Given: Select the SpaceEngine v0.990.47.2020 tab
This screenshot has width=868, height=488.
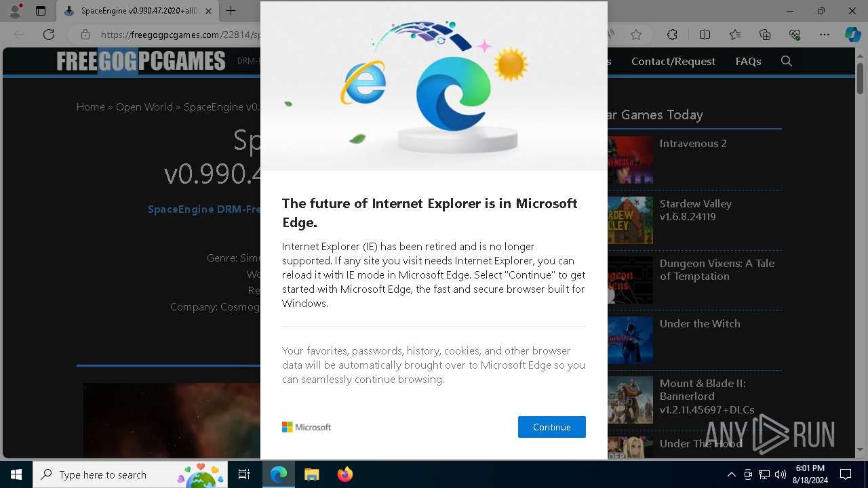Looking at the screenshot, I should [x=138, y=11].
